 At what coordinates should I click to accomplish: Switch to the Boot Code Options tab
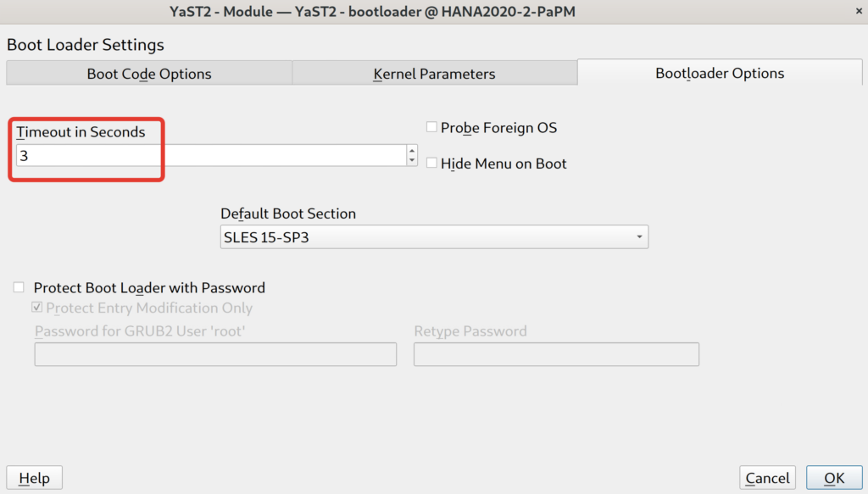149,74
